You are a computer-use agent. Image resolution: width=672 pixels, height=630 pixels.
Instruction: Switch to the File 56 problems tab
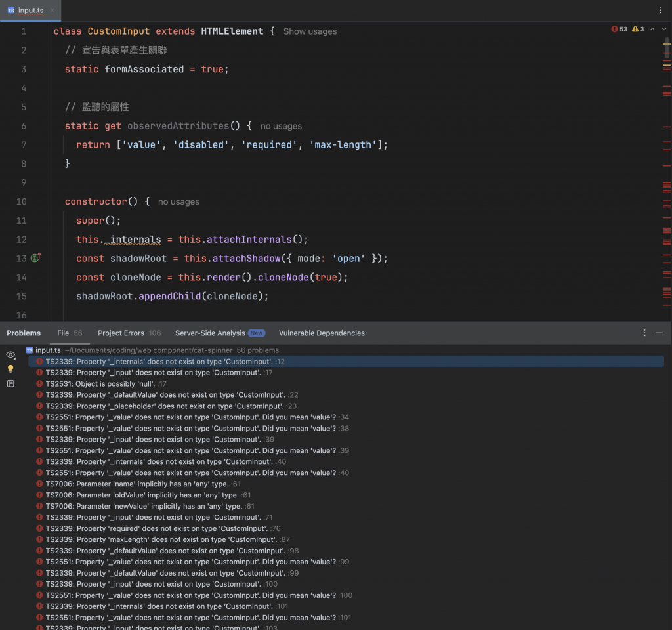(x=70, y=333)
